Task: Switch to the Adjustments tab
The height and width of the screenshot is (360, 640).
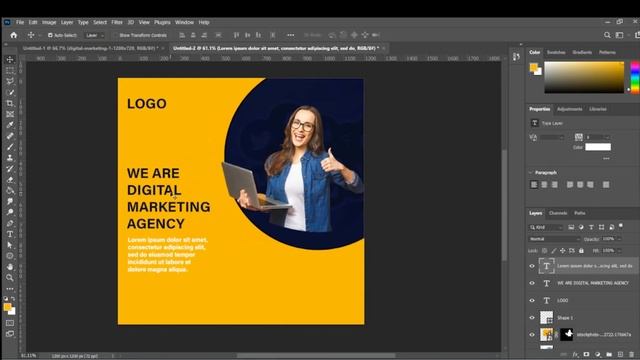Action: (x=569, y=109)
